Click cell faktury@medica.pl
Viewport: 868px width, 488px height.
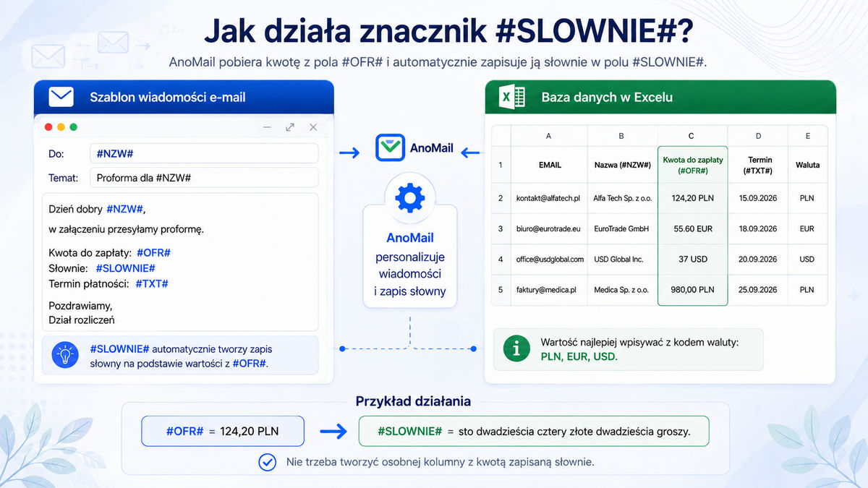click(x=549, y=290)
